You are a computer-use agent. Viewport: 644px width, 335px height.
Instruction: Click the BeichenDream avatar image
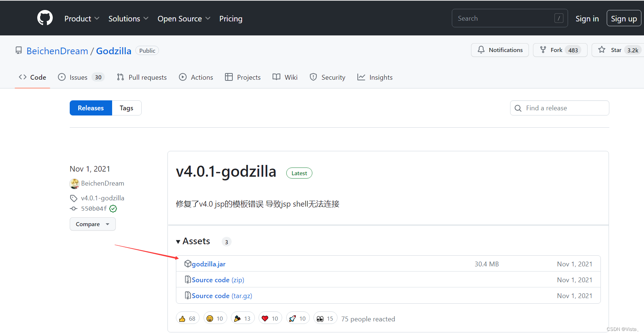75,183
